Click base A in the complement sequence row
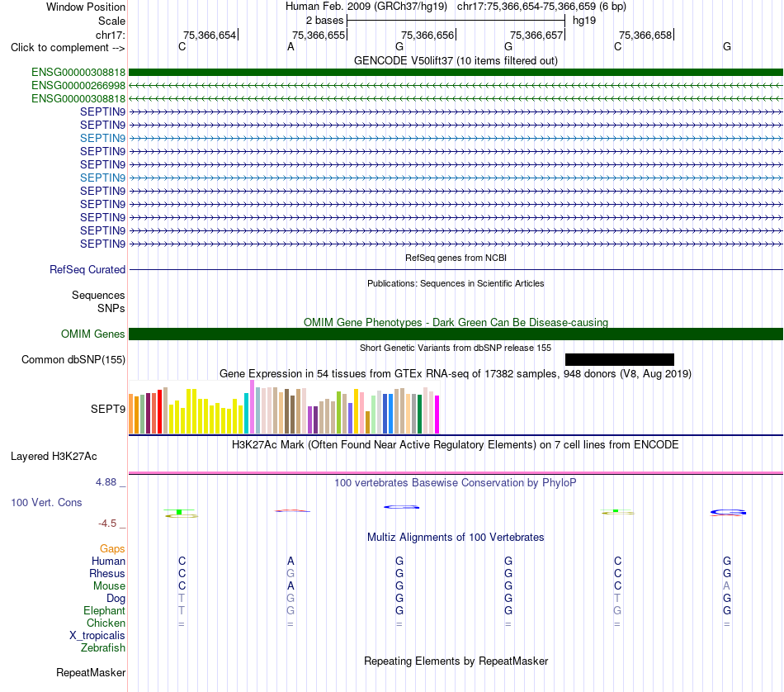This screenshot has height=692, width=784. 290,47
